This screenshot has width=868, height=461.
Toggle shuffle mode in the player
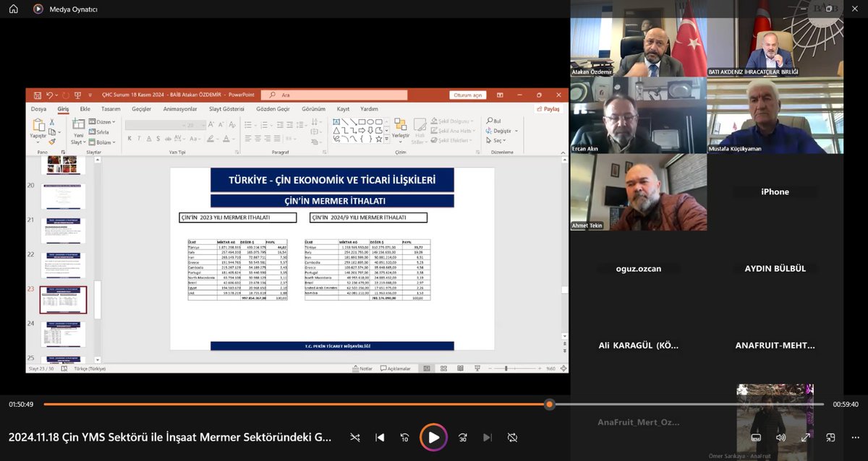(x=354, y=437)
